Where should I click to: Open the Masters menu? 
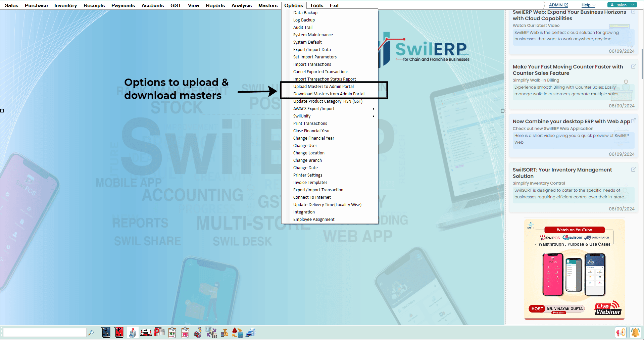(x=268, y=5)
